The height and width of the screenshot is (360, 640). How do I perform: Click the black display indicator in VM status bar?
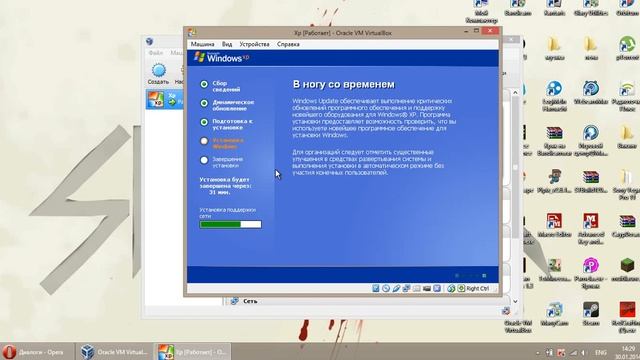[x=427, y=289]
